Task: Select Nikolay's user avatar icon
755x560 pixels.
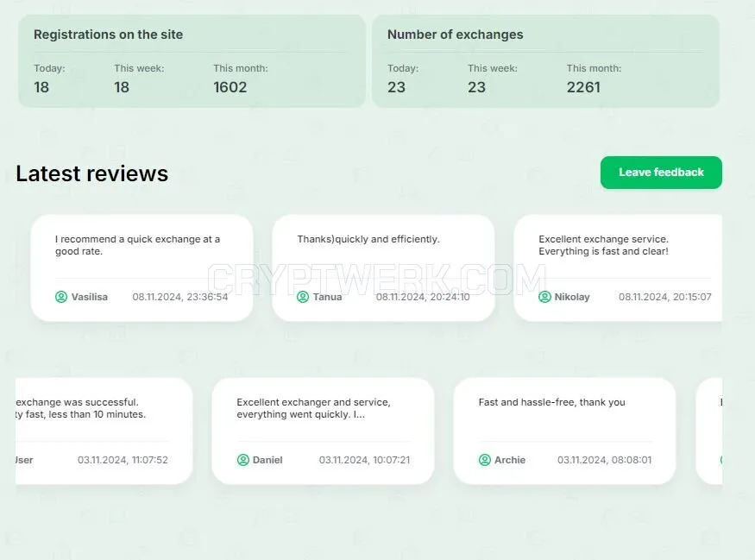Action: 544,297
